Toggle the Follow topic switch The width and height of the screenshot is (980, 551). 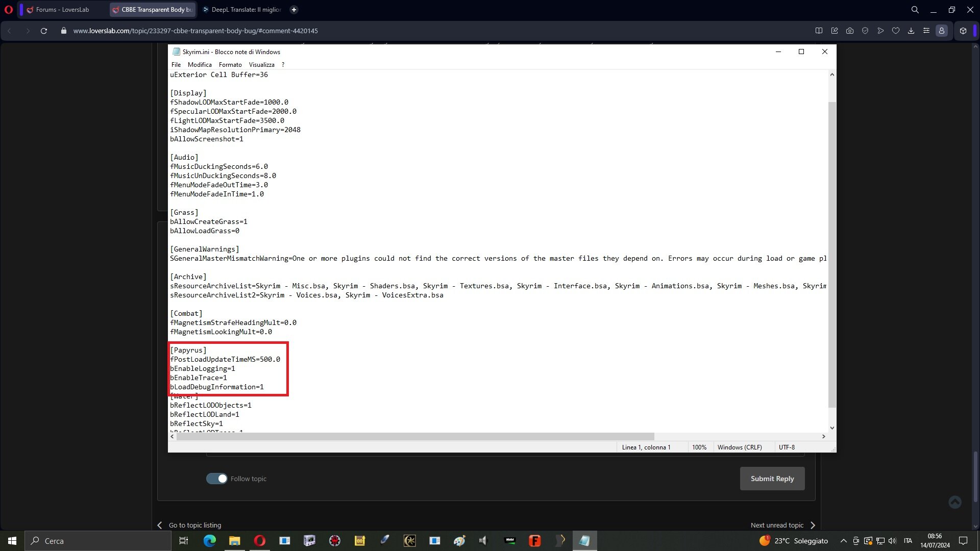(217, 479)
